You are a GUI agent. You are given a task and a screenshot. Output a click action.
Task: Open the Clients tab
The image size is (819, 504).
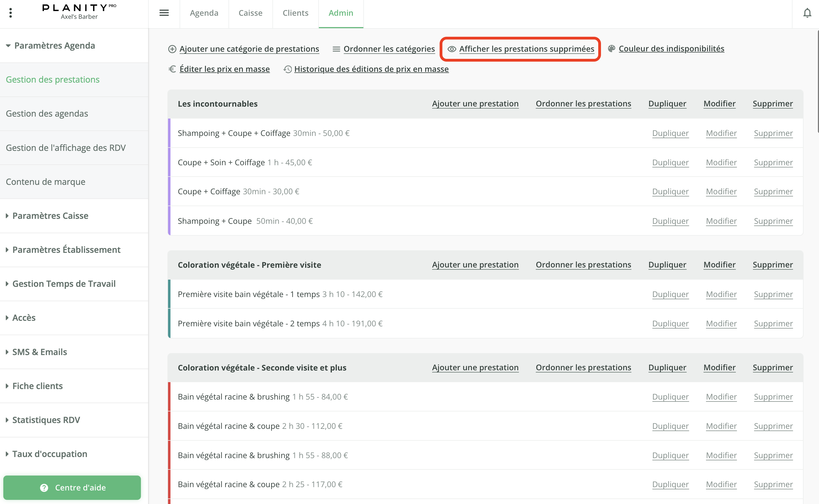click(295, 13)
